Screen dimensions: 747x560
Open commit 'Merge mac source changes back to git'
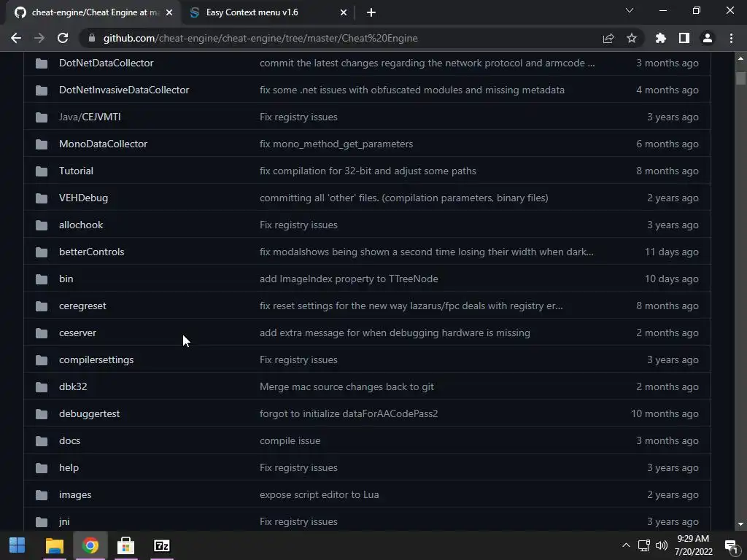point(347,386)
